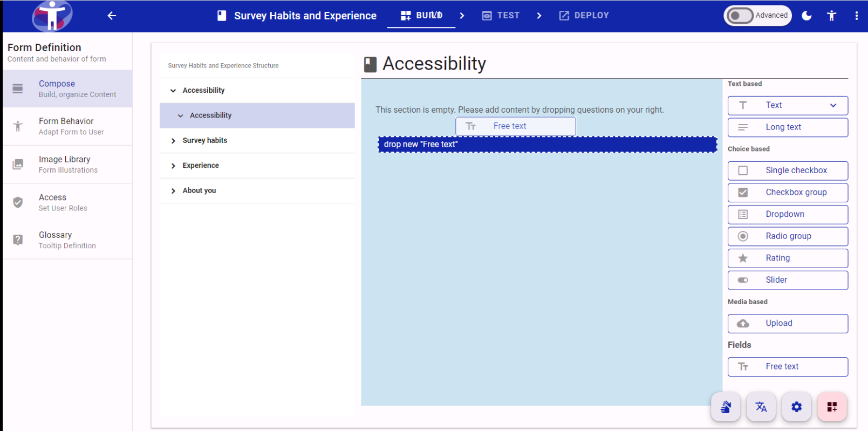Select the Checkbox group question type
The height and width of the screenshot is (431, 868).
tap(788, 193)
